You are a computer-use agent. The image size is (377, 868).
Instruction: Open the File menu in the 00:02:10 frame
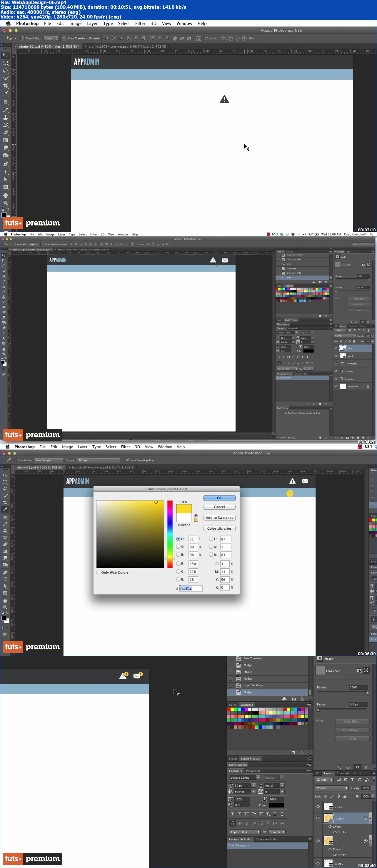[x=48, y=24]
